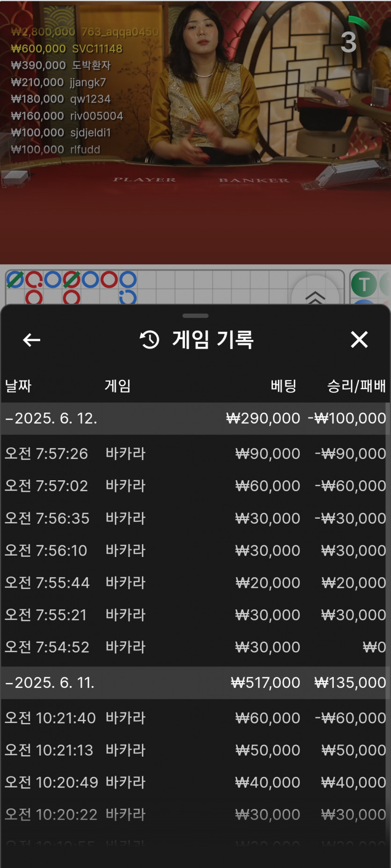
Task: Open the 오전 10:20:22 바카라 record
Action: [195, 815]
